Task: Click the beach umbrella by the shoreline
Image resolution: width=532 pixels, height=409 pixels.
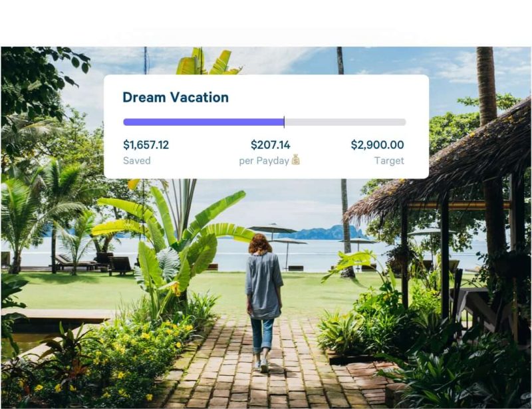Action: (271, 229)
